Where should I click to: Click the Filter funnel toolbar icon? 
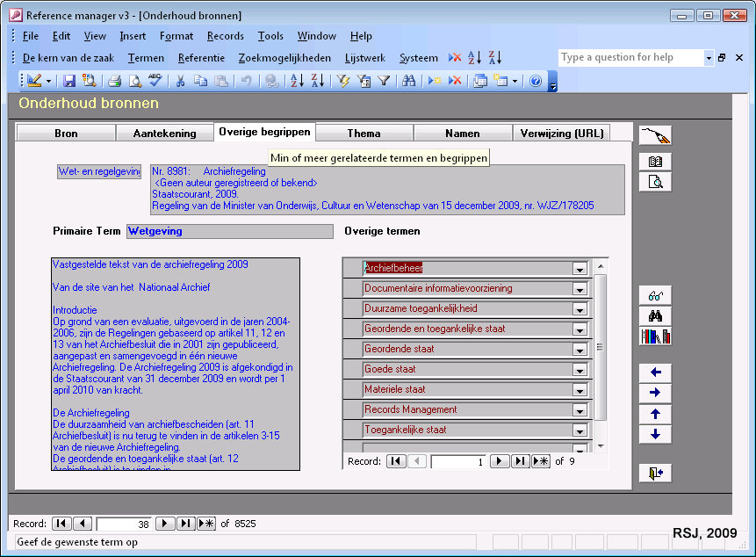(384, 81)
